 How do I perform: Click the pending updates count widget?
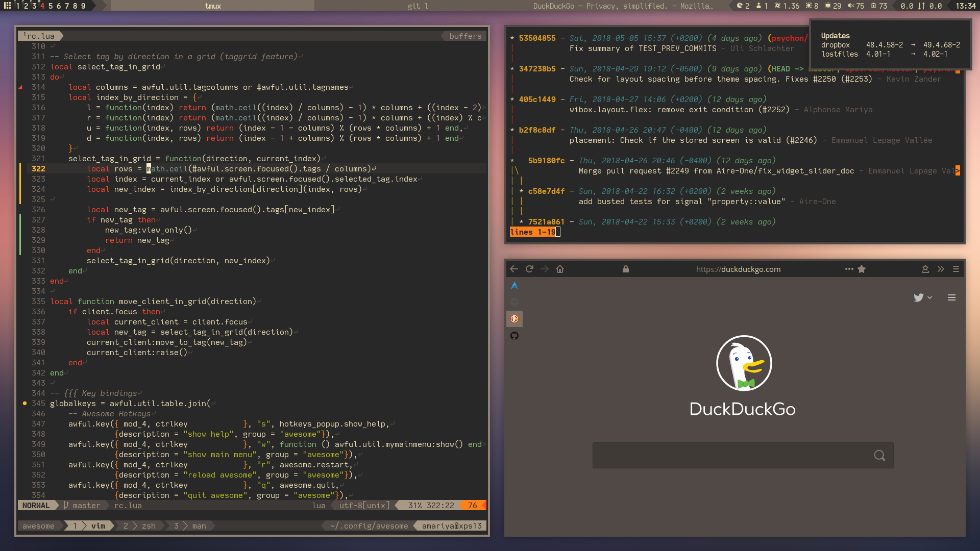point(743,6)
